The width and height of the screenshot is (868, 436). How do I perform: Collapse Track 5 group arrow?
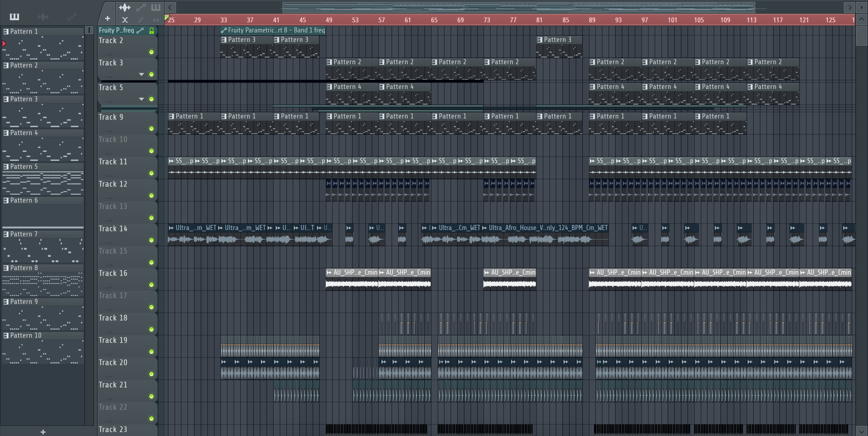pyautogui.click(x=142, y=99)
